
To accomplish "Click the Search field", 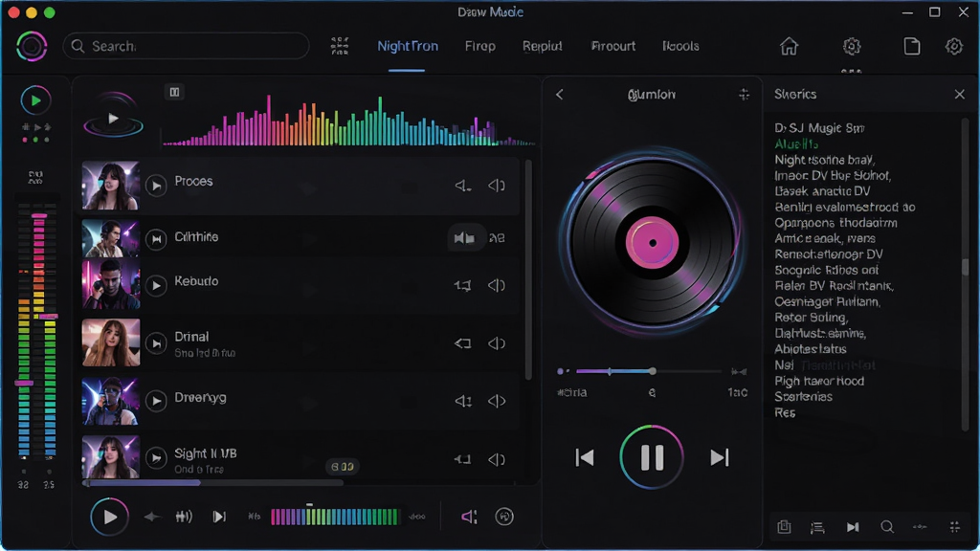I will tap(186, 46).
